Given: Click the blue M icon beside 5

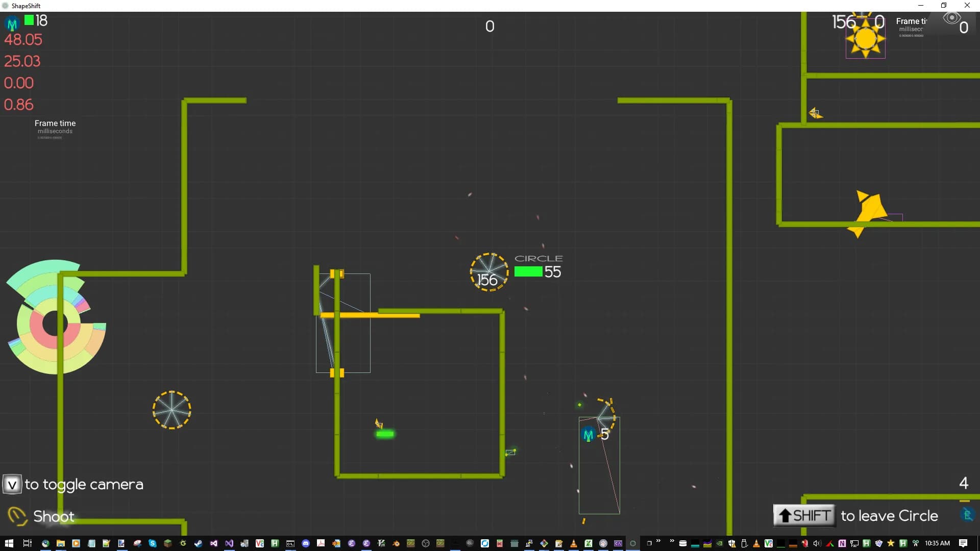Looking at the screenshot, I should [588, 435].
